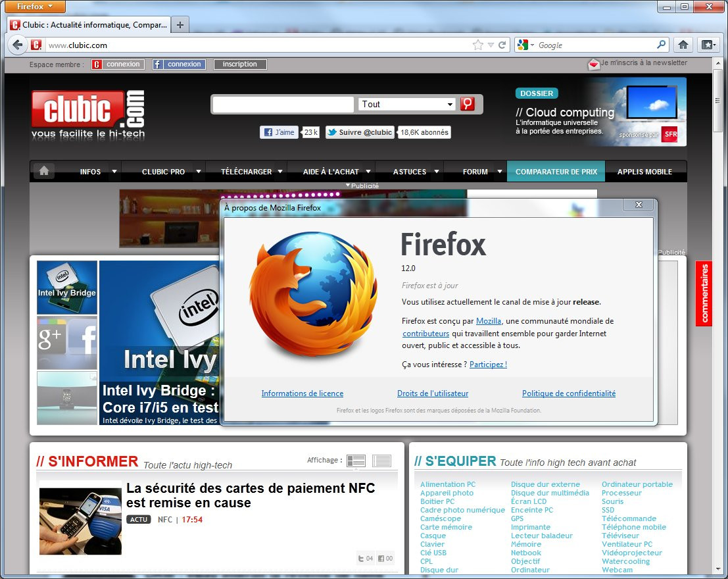Click the inscription button
The width and height of the screenshot is (728, 579).
[240, 64]
